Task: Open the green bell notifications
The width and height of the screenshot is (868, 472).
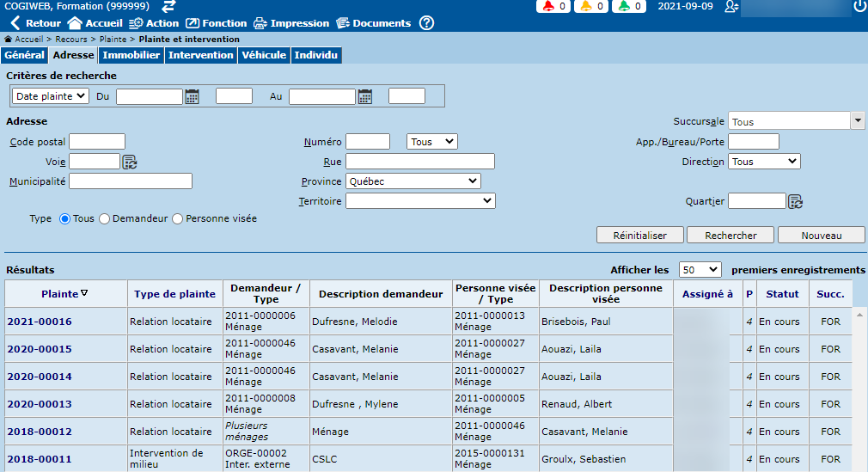Action: pos(632,7)
